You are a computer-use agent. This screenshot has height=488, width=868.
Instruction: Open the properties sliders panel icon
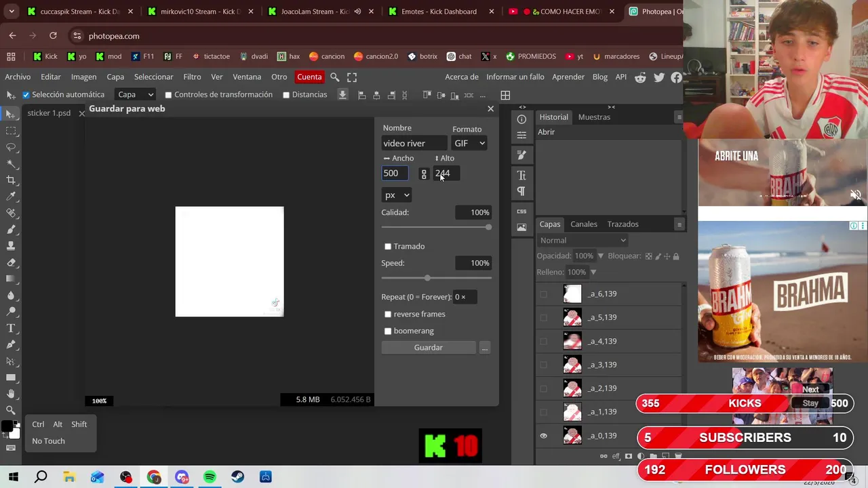521,136
